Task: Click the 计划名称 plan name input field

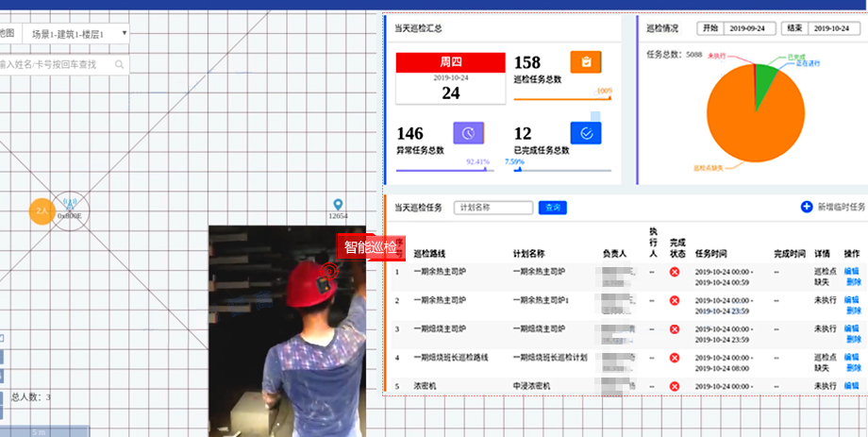Action: pos(493,208)
